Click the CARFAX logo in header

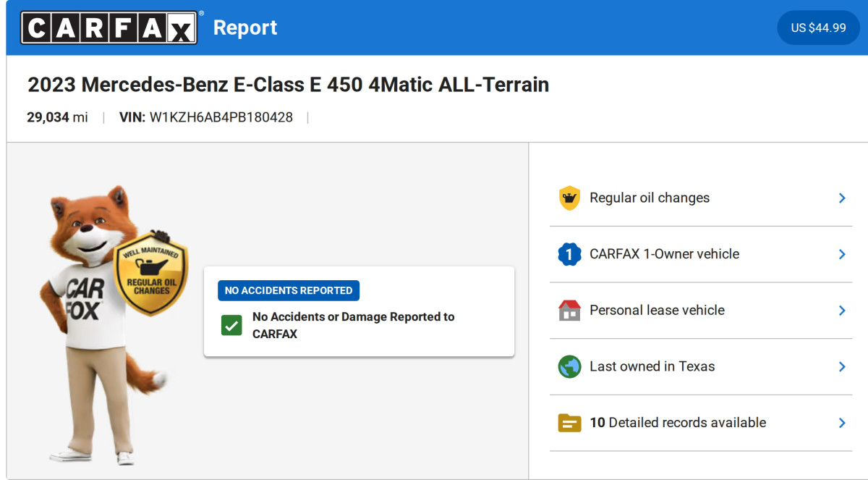pos(109,28)
